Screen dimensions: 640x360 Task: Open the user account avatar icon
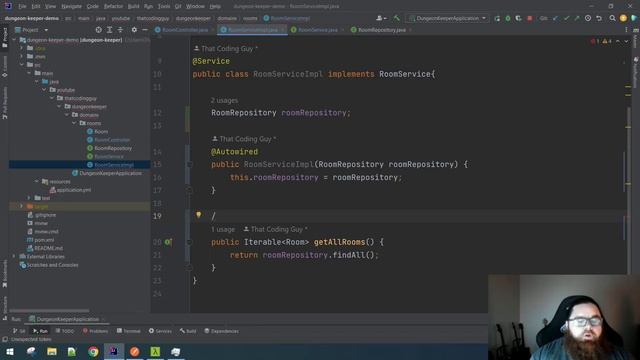pos(623,18)
